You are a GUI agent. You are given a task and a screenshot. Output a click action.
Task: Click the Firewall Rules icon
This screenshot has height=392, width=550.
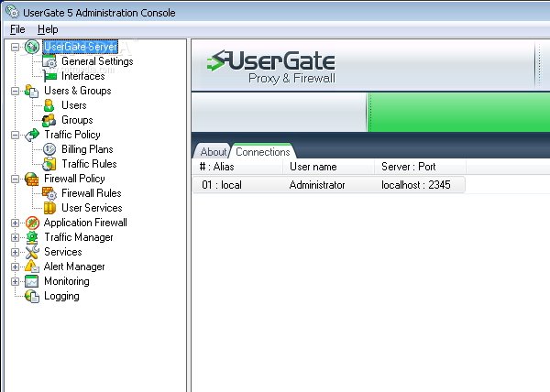click(49, 193)
